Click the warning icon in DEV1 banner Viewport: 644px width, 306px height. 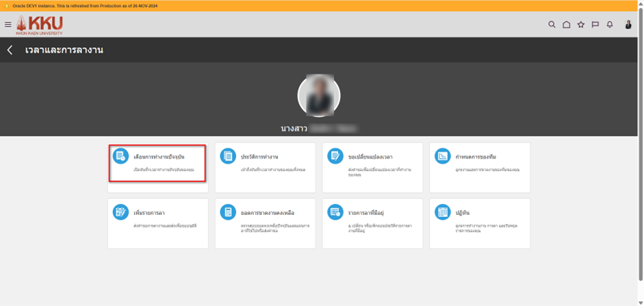[6, 5]
